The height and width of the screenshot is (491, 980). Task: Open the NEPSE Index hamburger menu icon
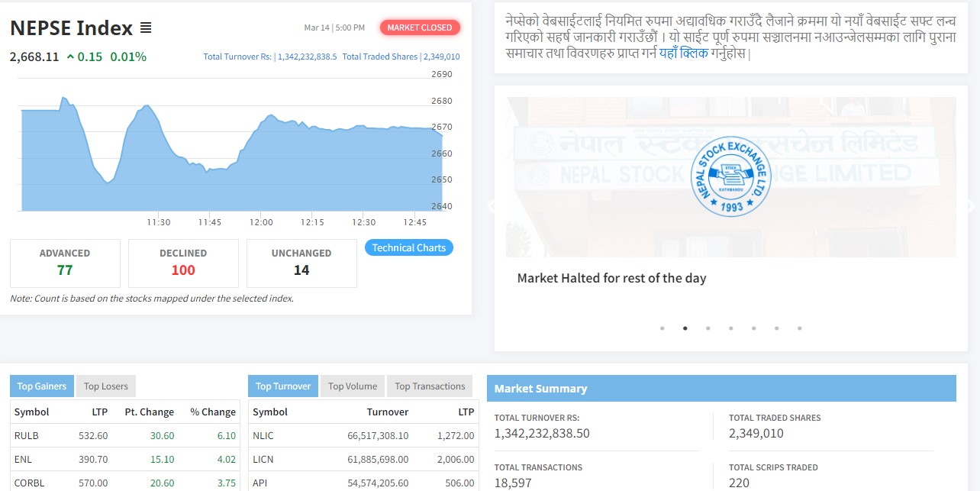coord(146,28)
